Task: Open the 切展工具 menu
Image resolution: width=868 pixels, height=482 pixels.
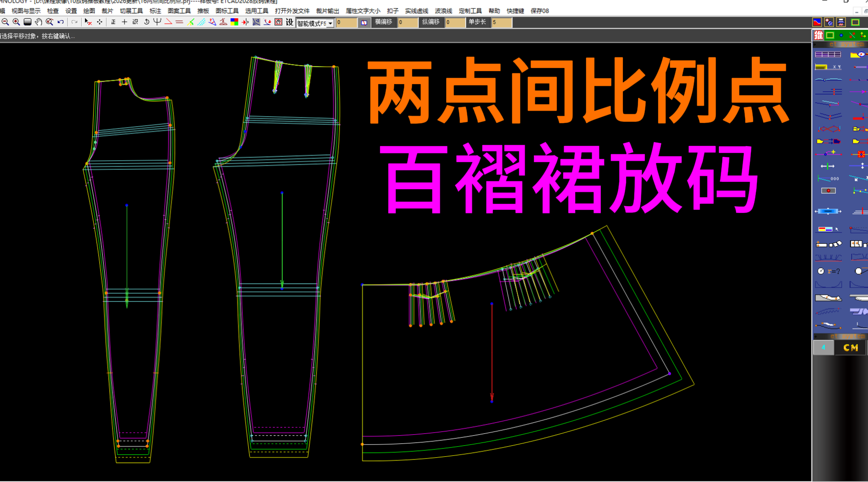Action: click(x=131, y=11)
